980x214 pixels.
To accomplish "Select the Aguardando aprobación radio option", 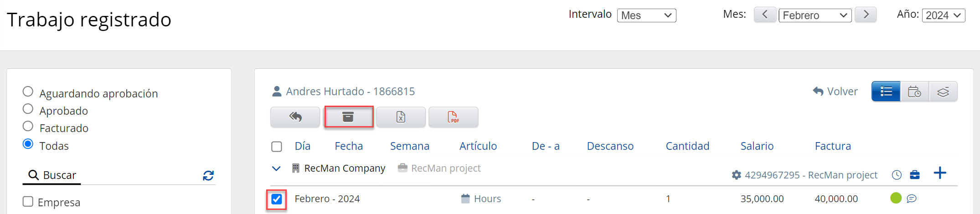I will point(28,92).
